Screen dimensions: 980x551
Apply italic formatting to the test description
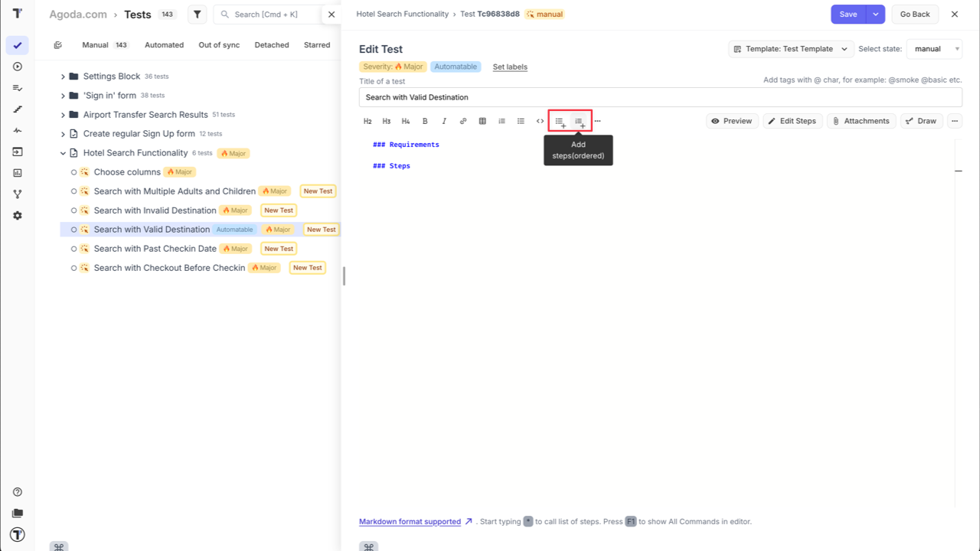pyautogui.click(x=444, y=120)
